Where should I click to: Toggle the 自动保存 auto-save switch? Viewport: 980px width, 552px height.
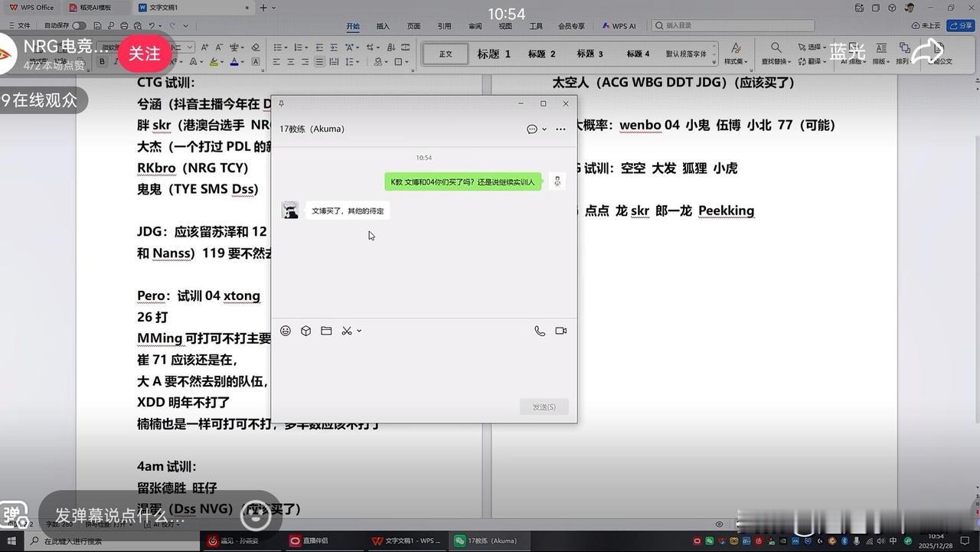coord(79,26)
